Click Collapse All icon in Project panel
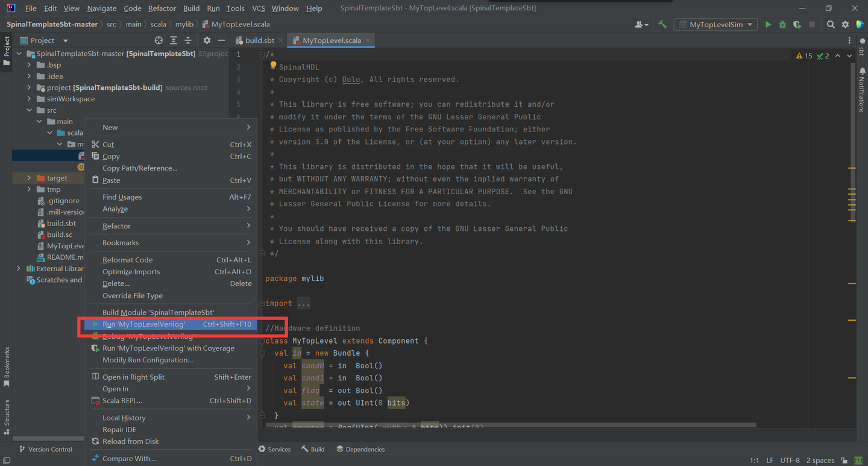The height and width of the screenshot is (466, 868). (188, 40)
